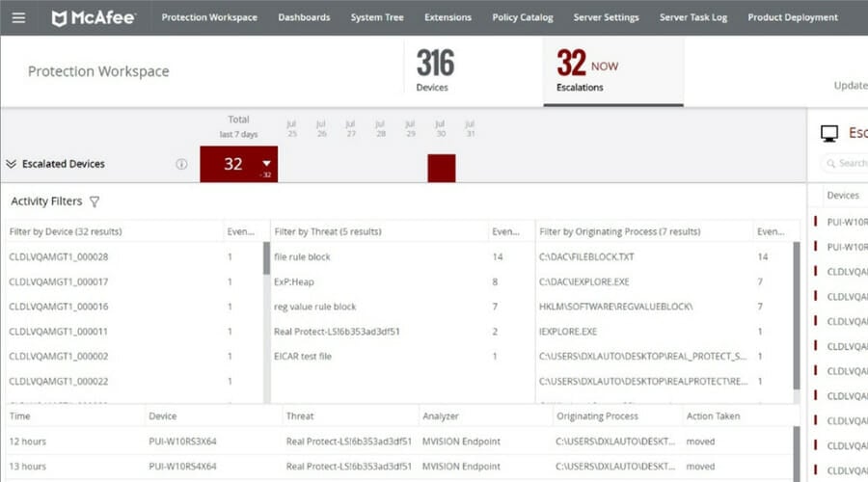Sort events table by Time column
Screen dimensions: 868x482
pos(20,416)
